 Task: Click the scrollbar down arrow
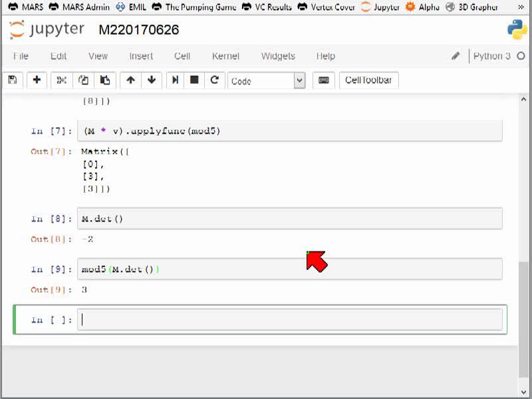[523, 392]
